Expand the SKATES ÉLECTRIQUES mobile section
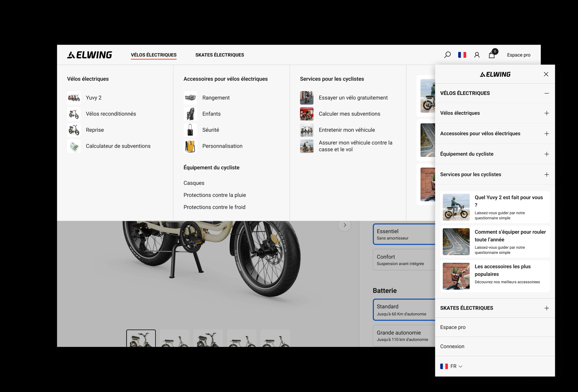This screenshot has width=578, height=392. pyautogui.click(x=546, y=308)
